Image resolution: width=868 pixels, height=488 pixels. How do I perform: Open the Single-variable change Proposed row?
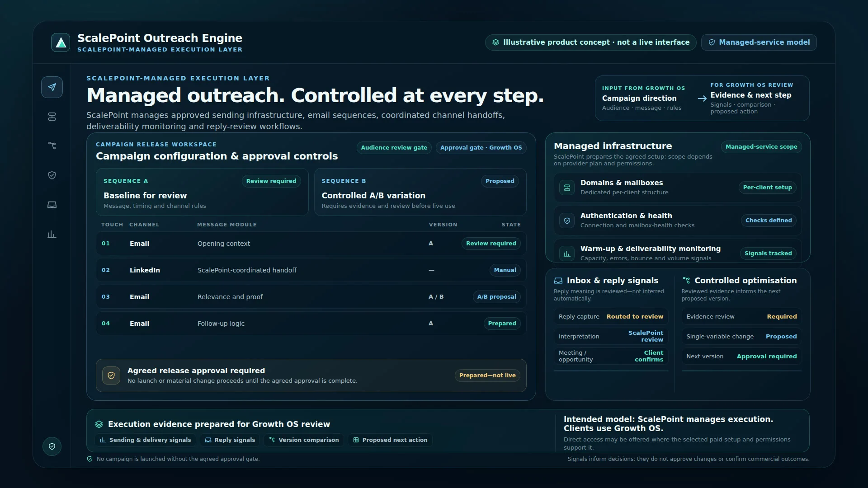point(741,337)
